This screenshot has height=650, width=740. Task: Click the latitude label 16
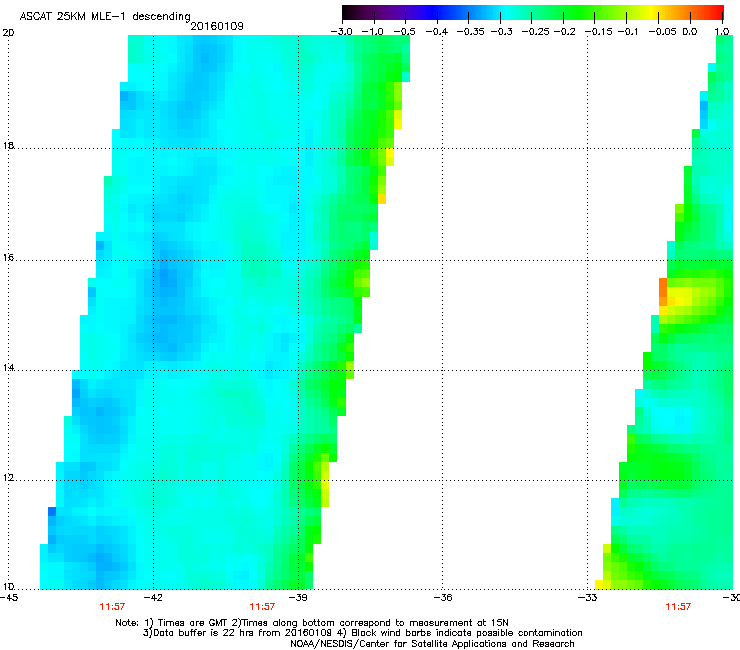point(8,258)
